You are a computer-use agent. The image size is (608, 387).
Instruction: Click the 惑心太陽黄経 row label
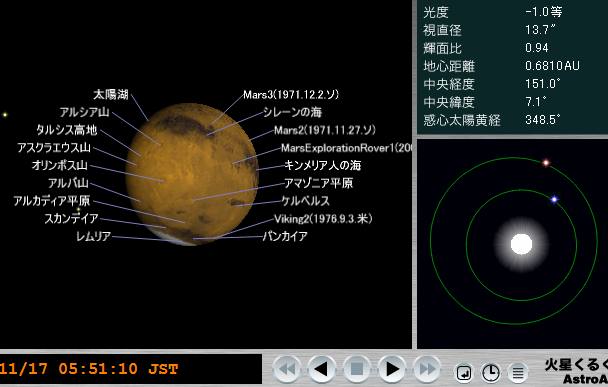coord(462,120)
